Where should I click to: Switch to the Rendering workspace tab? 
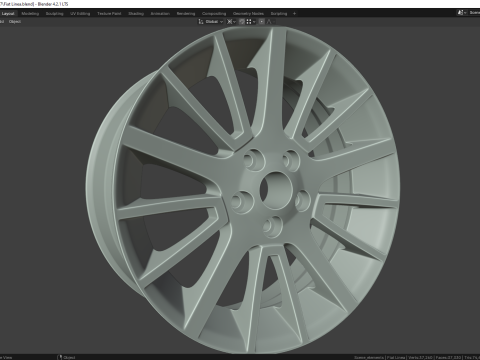186,14
